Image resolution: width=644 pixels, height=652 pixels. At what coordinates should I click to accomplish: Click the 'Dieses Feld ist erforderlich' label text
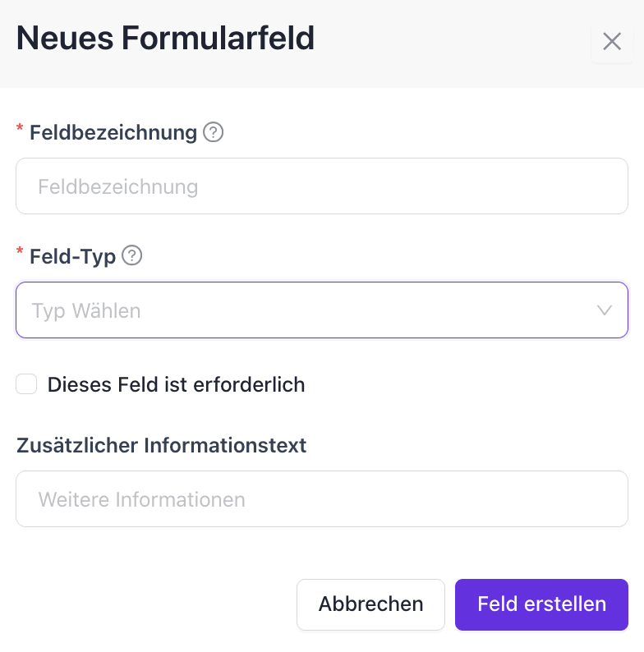coord(176,384)
